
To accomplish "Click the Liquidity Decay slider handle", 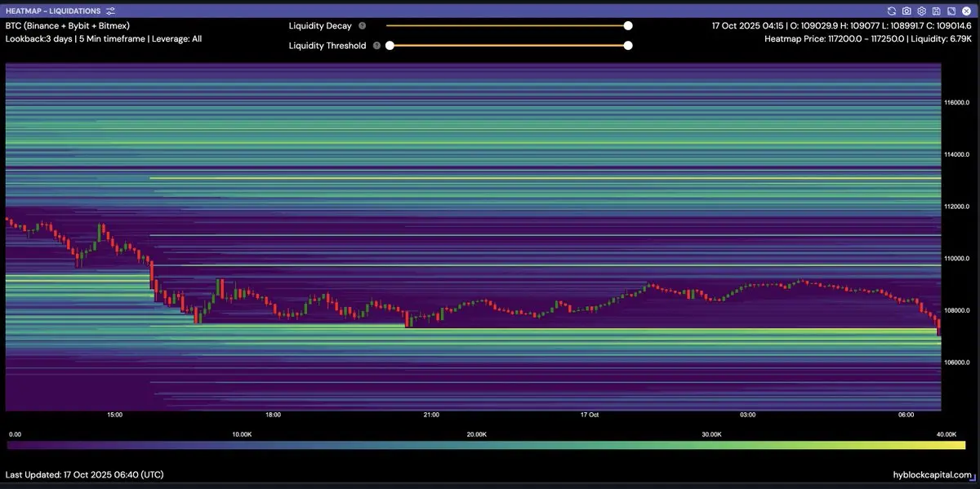I will (628, 26).
